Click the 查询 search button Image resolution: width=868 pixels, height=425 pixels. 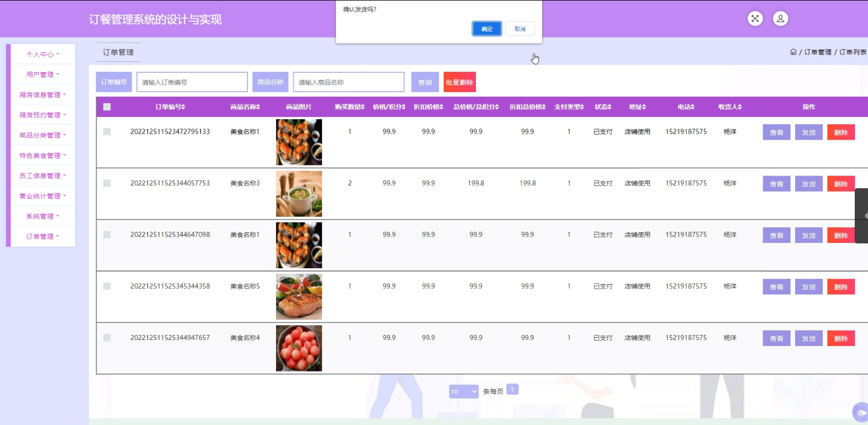425,82
